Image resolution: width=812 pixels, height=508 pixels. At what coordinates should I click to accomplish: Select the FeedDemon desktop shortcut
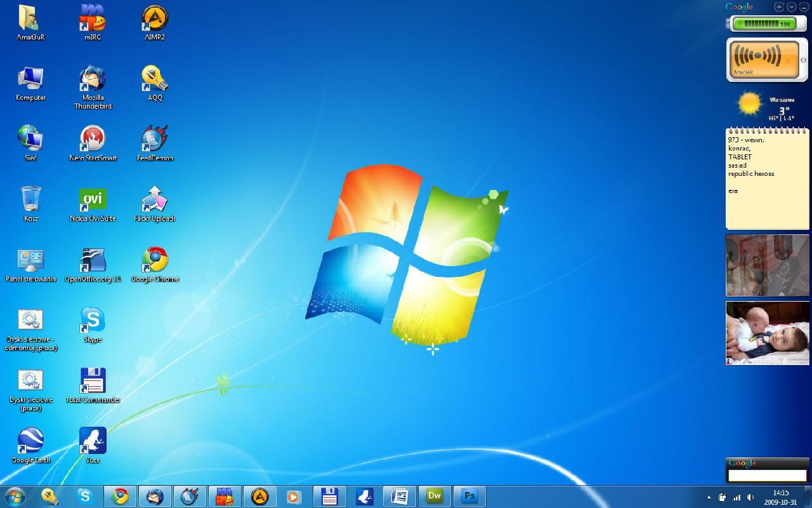tap(155, 139)
